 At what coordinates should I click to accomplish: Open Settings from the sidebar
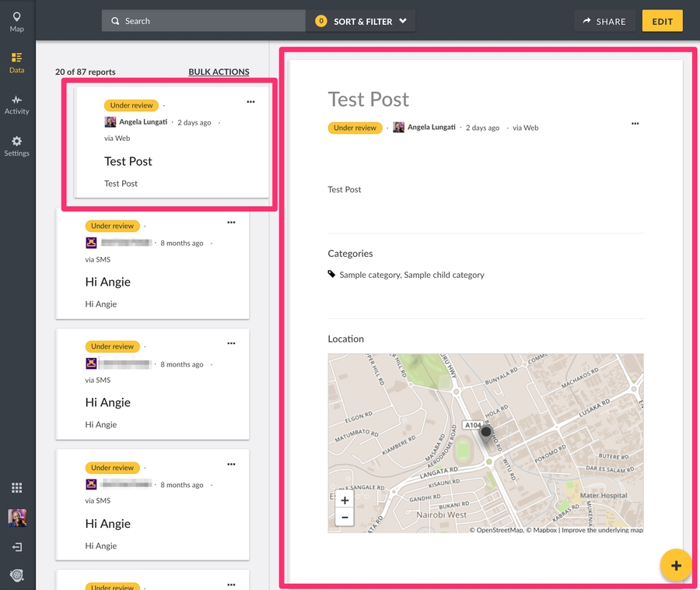tap(16, 146)
